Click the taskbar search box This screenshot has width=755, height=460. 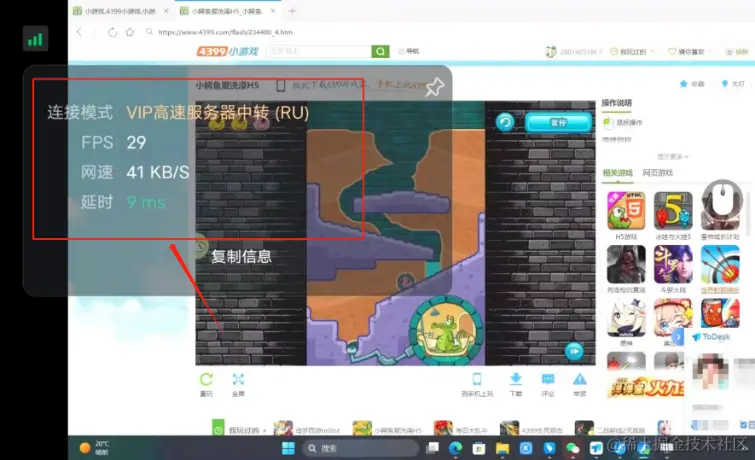point(360,448)
